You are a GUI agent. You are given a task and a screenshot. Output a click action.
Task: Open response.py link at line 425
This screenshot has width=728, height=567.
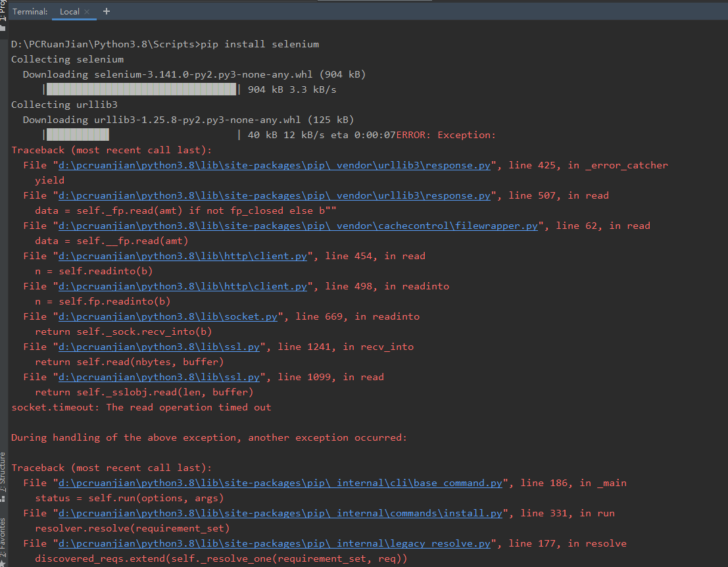(x=274, y=165)
